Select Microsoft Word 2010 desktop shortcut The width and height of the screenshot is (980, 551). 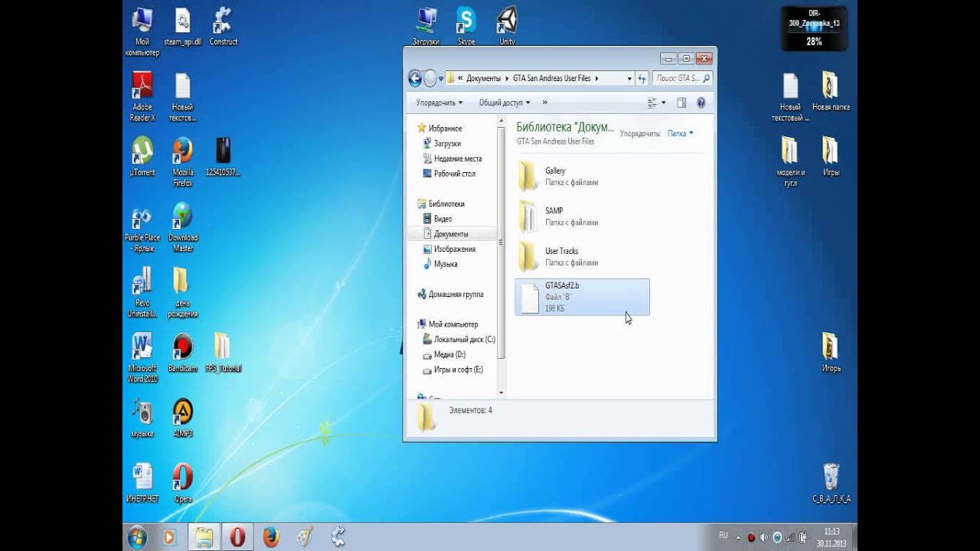coord(142,358)
